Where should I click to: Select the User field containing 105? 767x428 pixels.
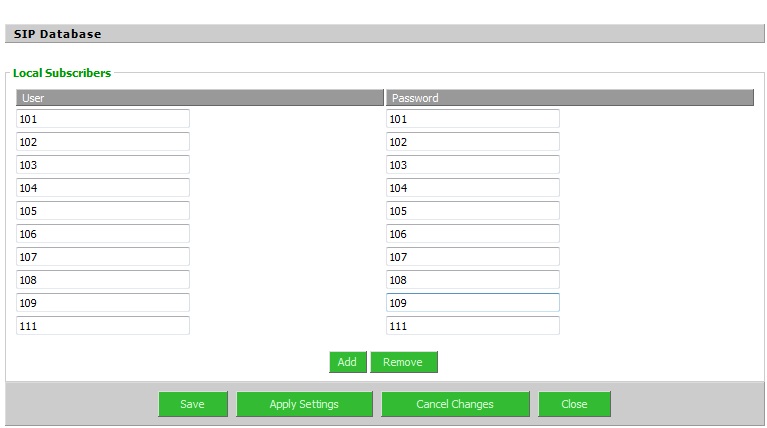tap(103, 211)
